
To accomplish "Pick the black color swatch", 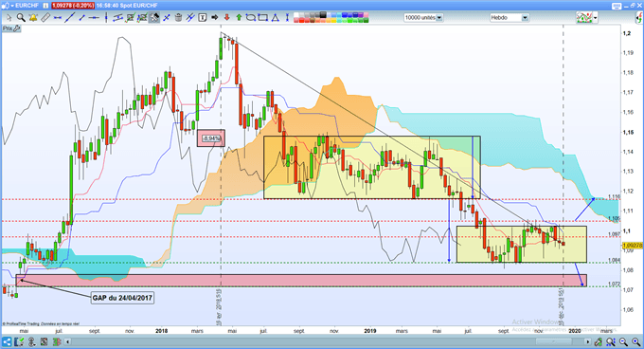I will tap(323, 15).
